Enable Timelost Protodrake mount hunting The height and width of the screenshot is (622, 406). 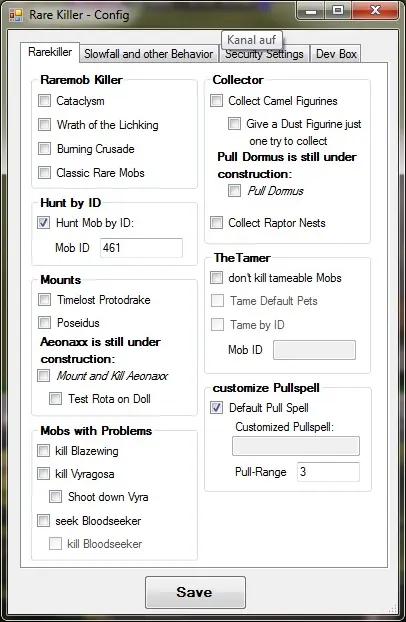point(44,299)
